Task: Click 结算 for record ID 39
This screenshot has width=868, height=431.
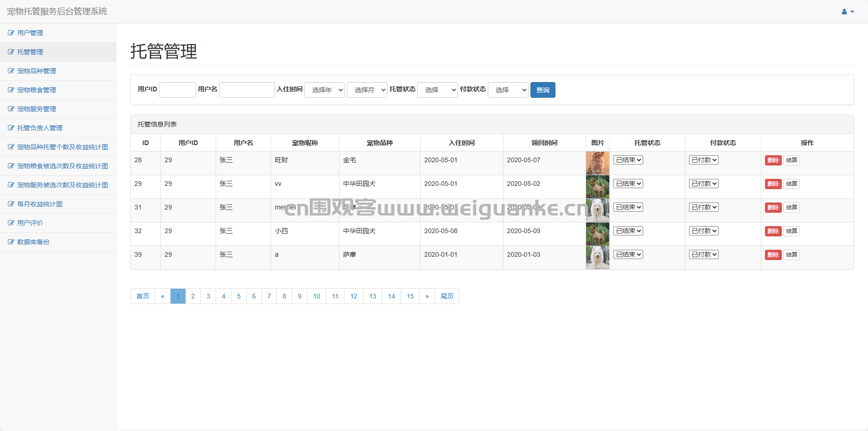Action: [791, 255]
